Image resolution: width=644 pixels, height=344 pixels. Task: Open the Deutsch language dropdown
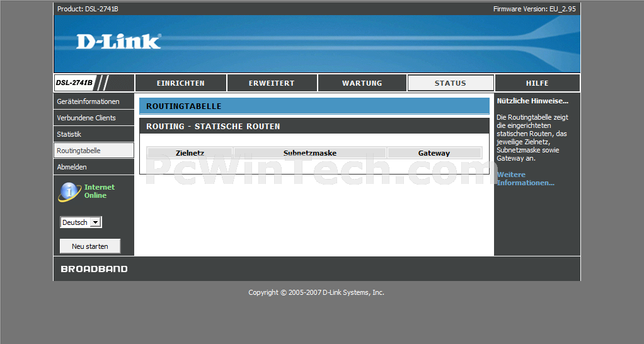[81, 222]
